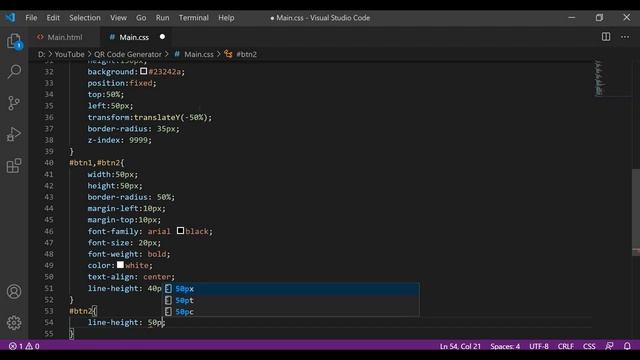Open the View menu
The height and width of the screenshot is (360, 640).
point(118,18)
